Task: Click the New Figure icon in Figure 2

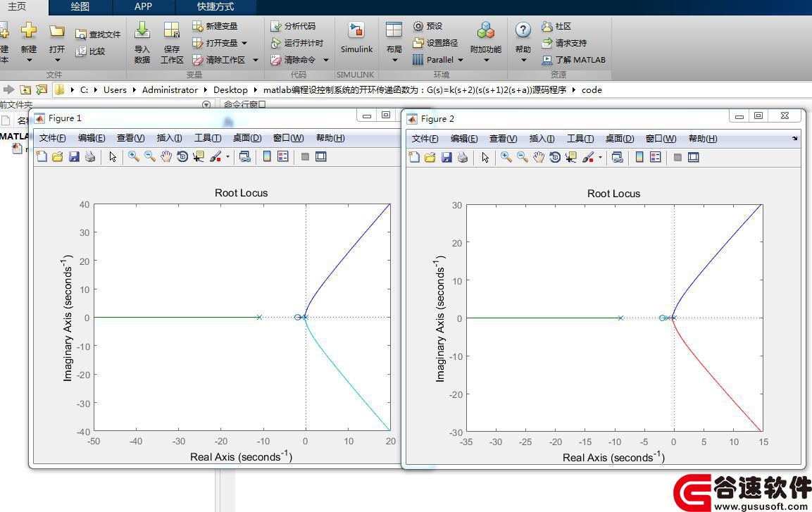Action: pos(414,157)
